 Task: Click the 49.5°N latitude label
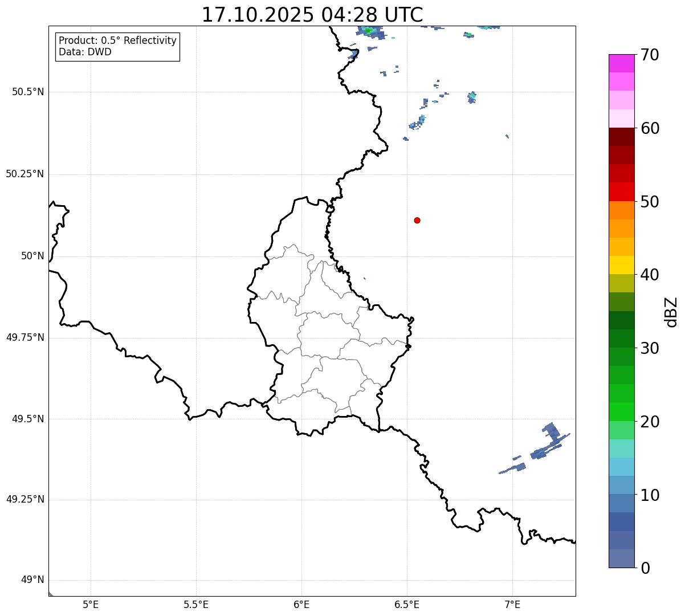coord(27,419)
